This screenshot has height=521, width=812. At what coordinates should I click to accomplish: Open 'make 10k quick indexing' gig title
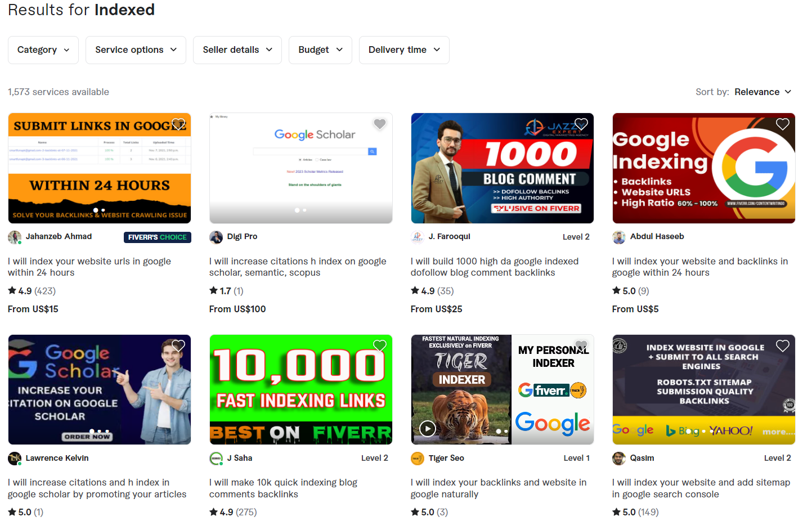pos(283,488)
